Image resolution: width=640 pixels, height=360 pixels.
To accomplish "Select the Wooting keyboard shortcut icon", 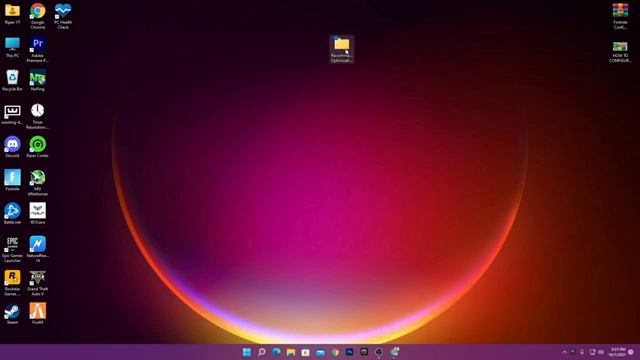I will (x=12, y=114).
